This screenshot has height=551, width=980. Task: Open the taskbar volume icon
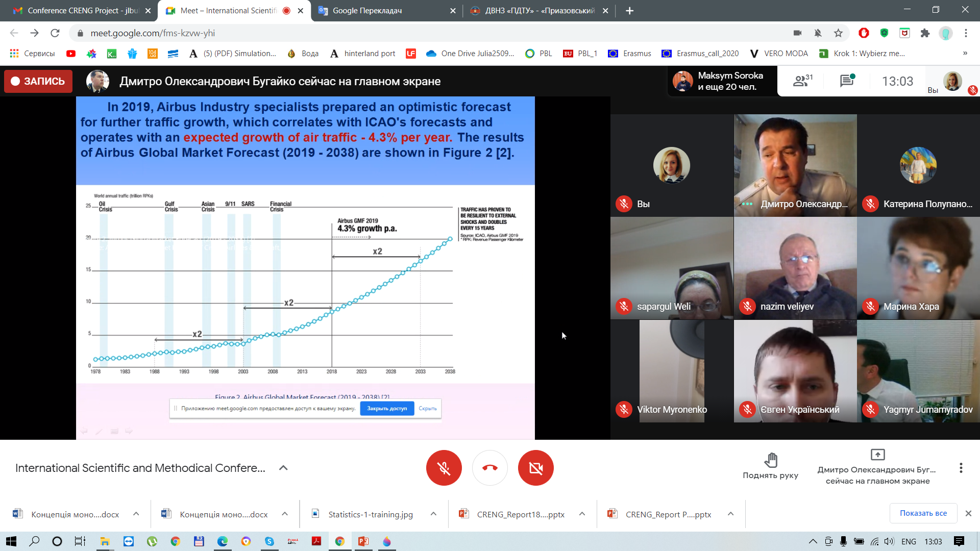click(x=889, y=541)
